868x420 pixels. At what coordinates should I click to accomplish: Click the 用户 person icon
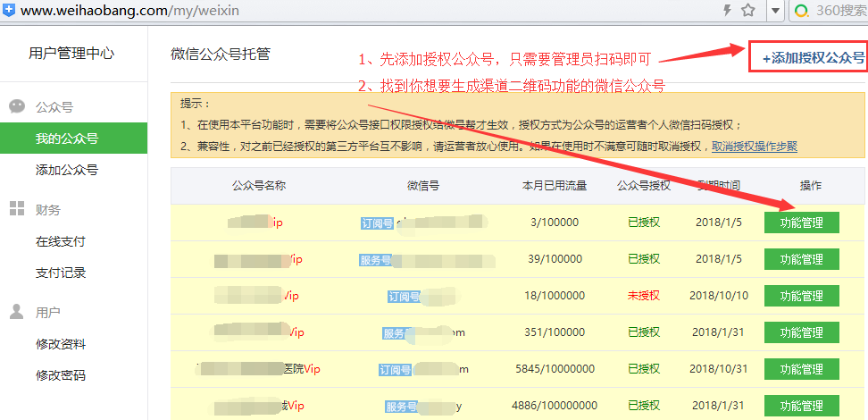point(17,312)
